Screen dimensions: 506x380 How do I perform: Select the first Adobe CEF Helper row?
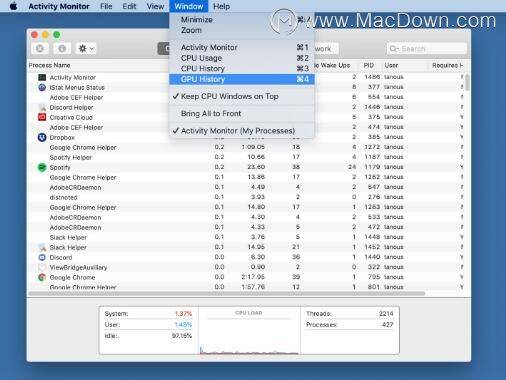[247, 97]
